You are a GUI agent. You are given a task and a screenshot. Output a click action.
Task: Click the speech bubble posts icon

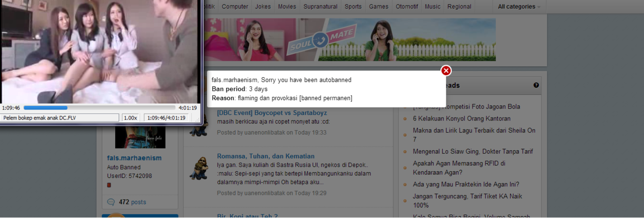click(x=111, y=202)
